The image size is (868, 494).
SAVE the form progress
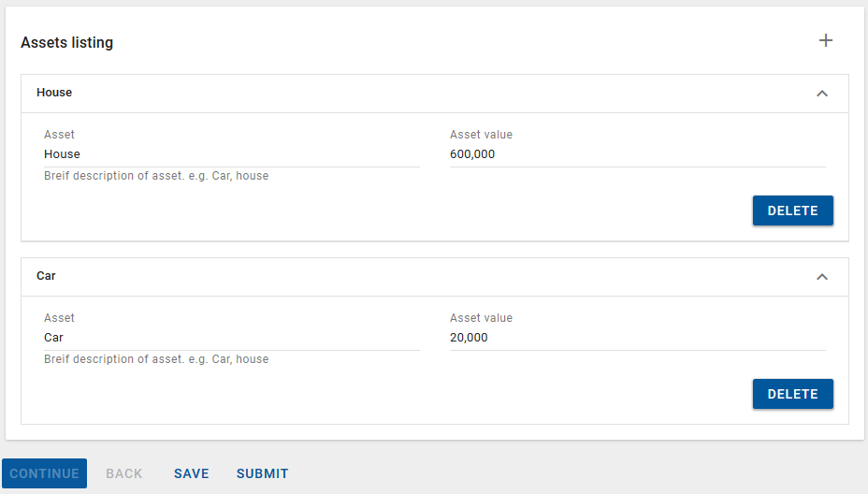(x=191, y=473)
